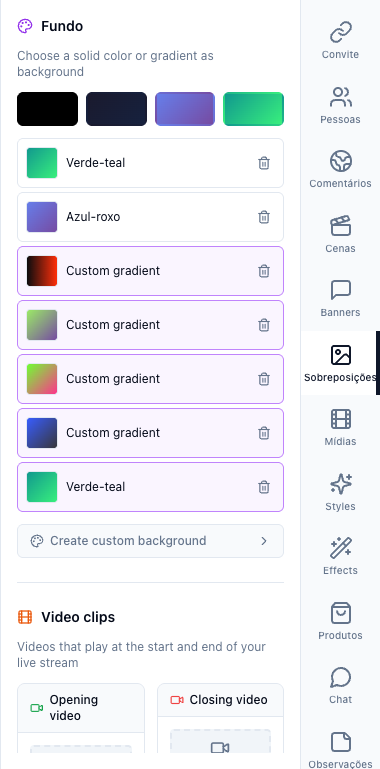
Task: Open the Styles sparkle panel
Action: tap(340, 492)
